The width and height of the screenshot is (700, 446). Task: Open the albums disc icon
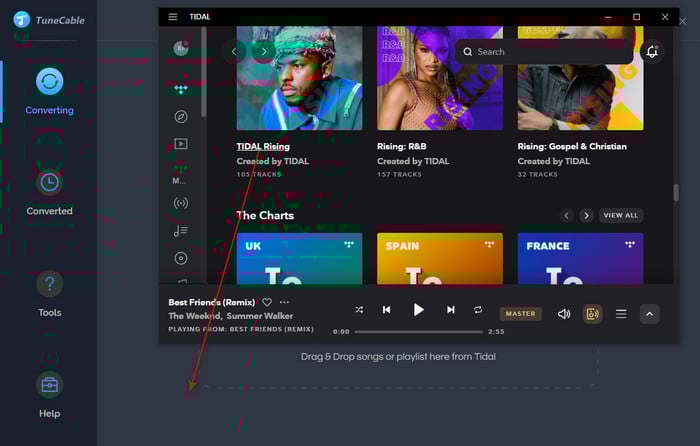click(x=181, y=258)
